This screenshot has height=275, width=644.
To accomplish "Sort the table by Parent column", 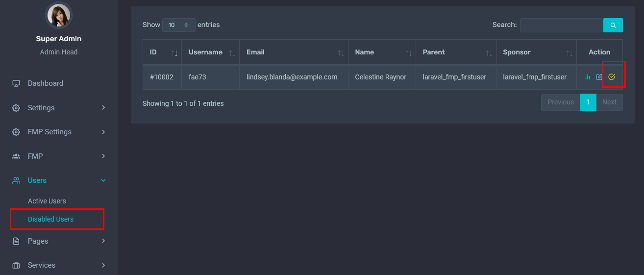I will pyautogui.click(x=455, y=52).
